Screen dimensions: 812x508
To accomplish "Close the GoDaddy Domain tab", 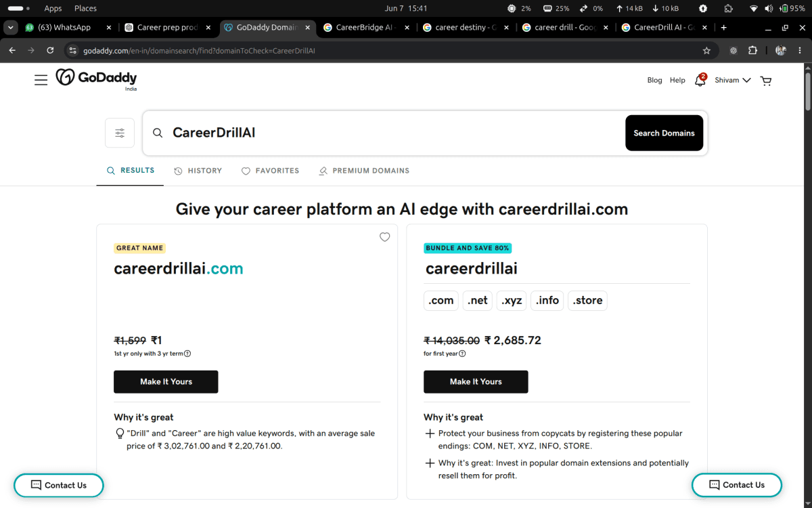I will [308, 28].
